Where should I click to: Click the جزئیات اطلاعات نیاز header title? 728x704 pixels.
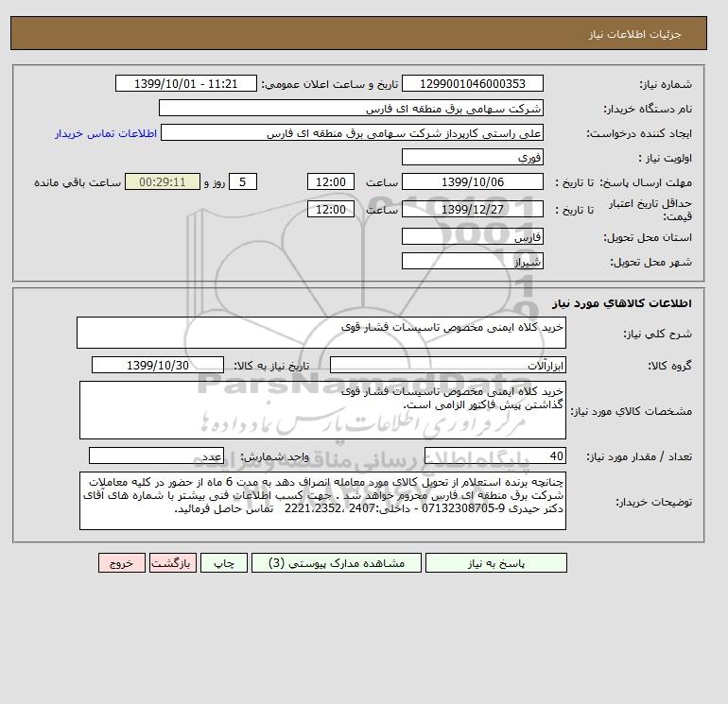pyautogui.click(x=634, y=34)
